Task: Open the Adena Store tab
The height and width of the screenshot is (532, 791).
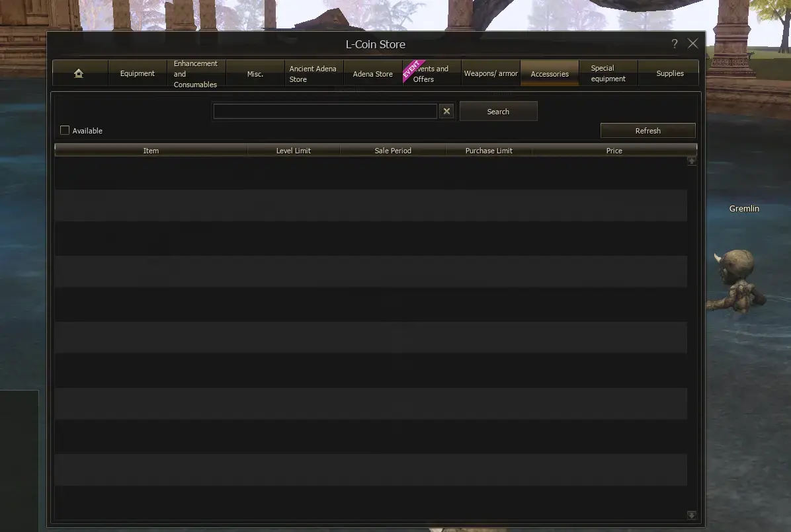Action: click(372, 73)
